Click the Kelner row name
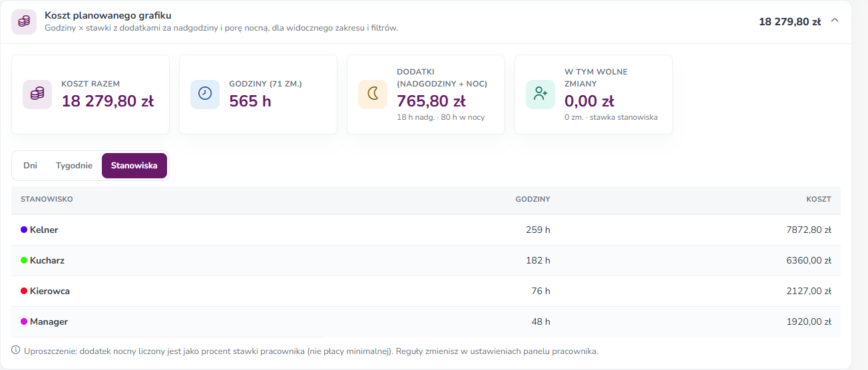868x370 pixels. (44, 230)
